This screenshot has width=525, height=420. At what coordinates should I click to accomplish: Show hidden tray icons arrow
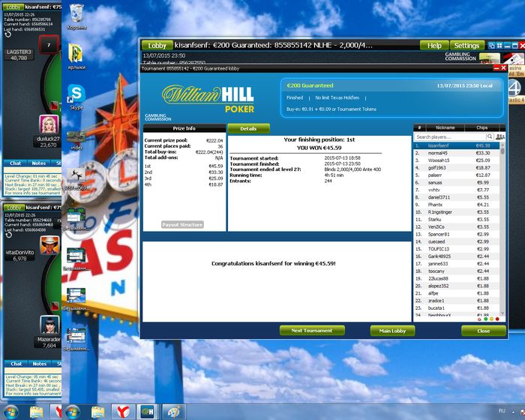pos(513,412)
